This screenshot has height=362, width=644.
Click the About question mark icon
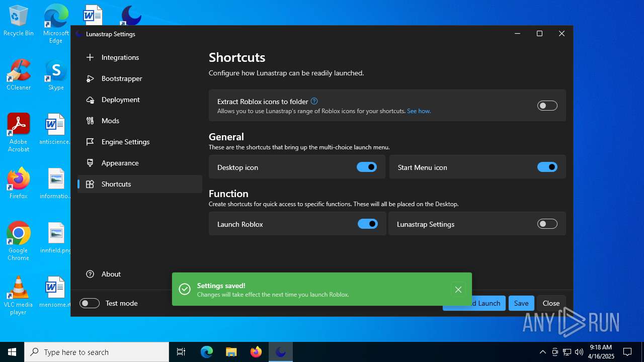pos(90,274)
